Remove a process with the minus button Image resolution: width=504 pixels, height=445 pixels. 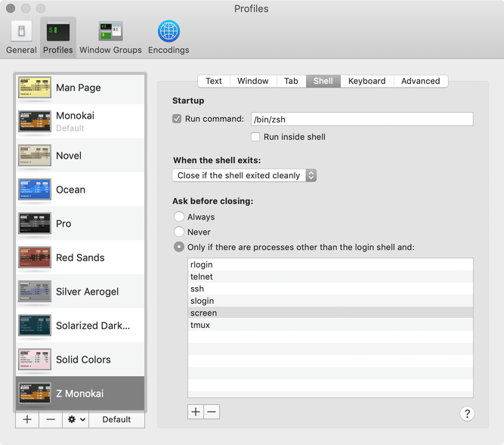(x=212, y=412)
